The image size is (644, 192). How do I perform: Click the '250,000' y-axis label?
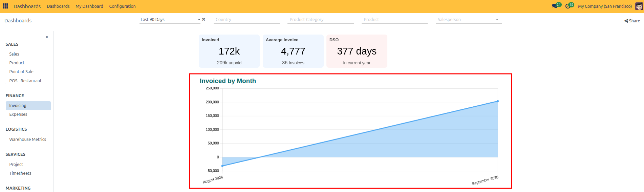(212, 88)
